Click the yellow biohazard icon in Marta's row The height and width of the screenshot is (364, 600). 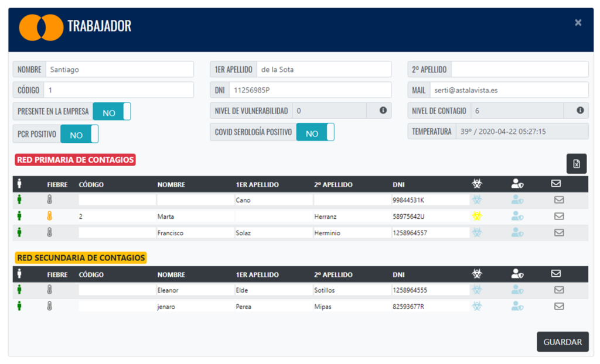pyautogui.click(x=477, y=217)
